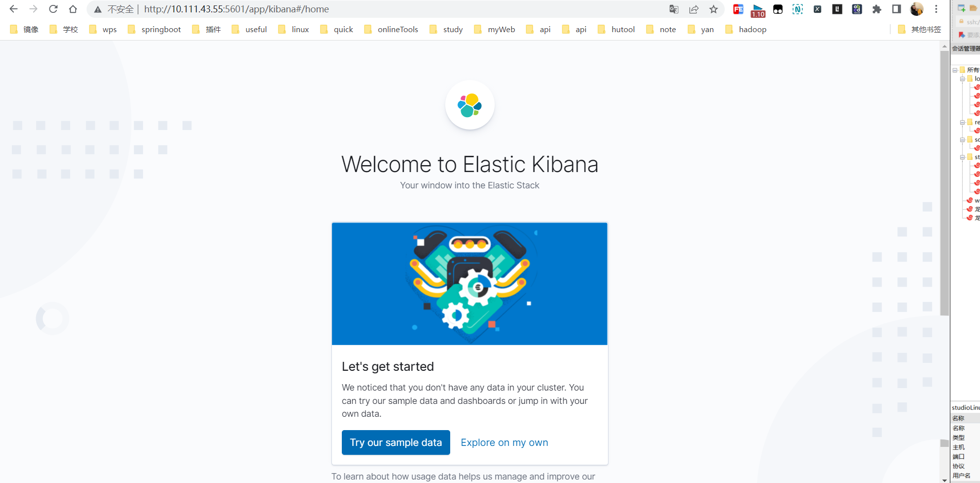Collapse the 'st' session folder tree node
The width and height of the screenshot is (980, 483).
pos(962,157)
